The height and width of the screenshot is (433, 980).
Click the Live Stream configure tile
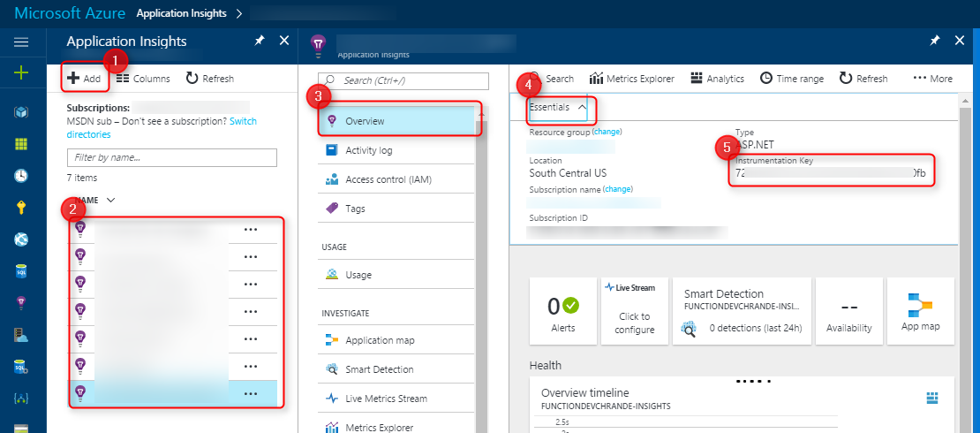[x=634, y=311]
